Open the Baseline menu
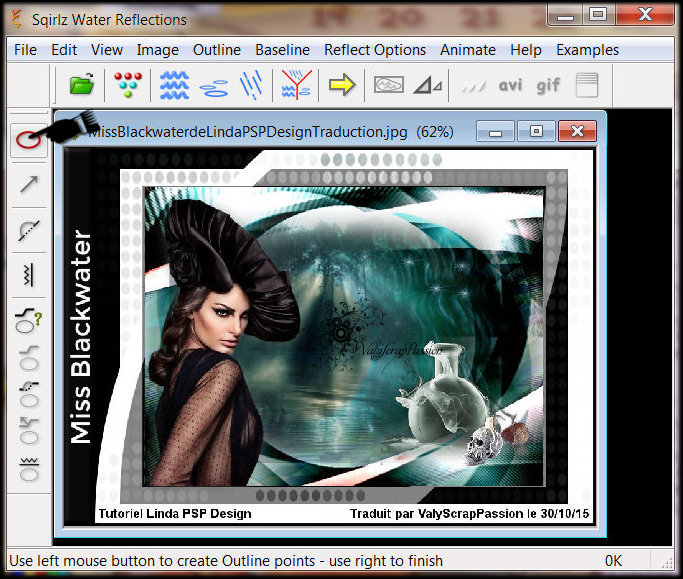Screen dimensions: 683x579 (283, 50)
